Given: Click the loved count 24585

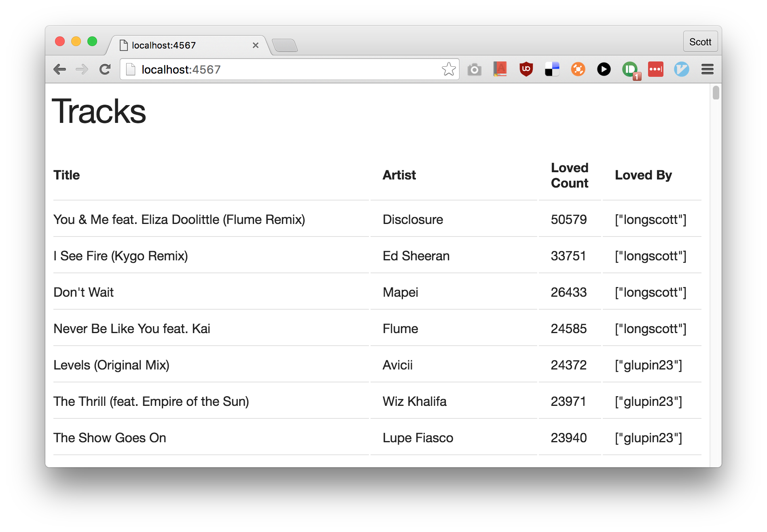Looking at the screenshot, I should (569, 329).
